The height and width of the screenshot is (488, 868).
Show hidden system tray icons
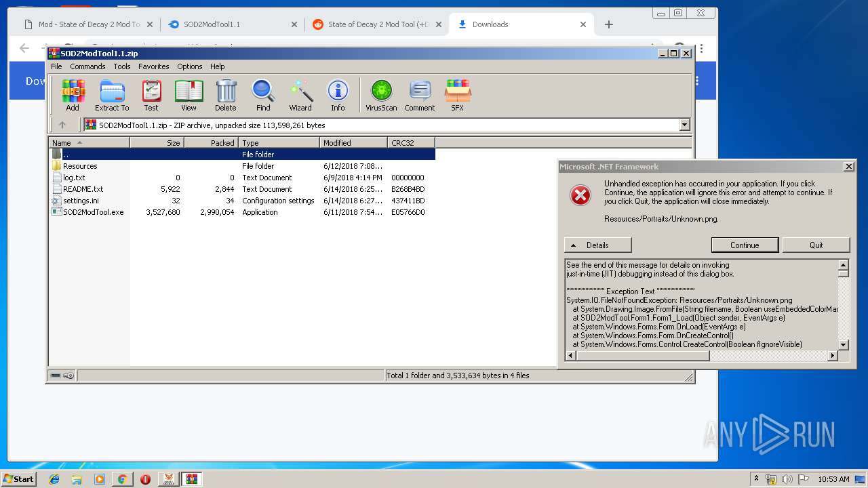click(x=756, y=479)
